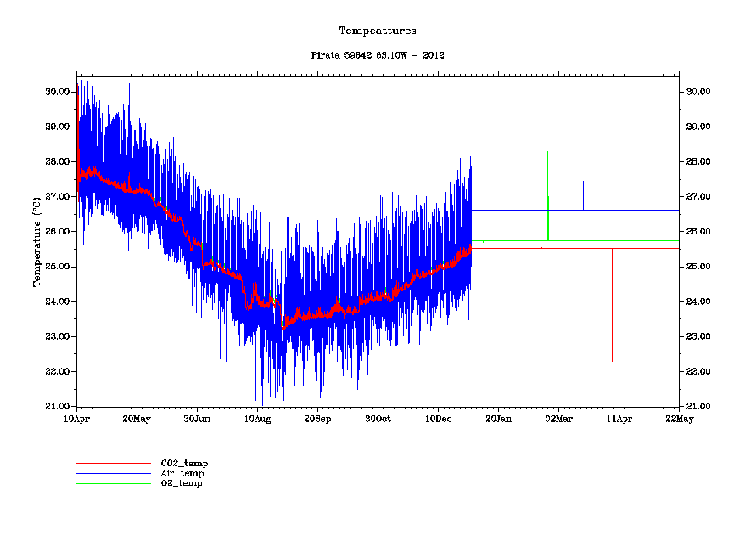The width and height of the screenshot is (756, 535).
Task: Click the line sample beside O2_temp legend
Action: pyautogui.click(x=113, y=483)
